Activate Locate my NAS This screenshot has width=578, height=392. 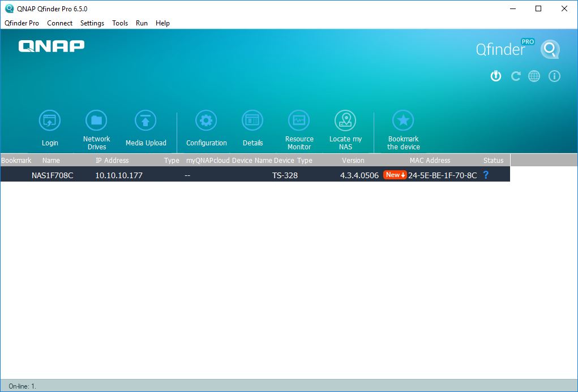(345, 120)
